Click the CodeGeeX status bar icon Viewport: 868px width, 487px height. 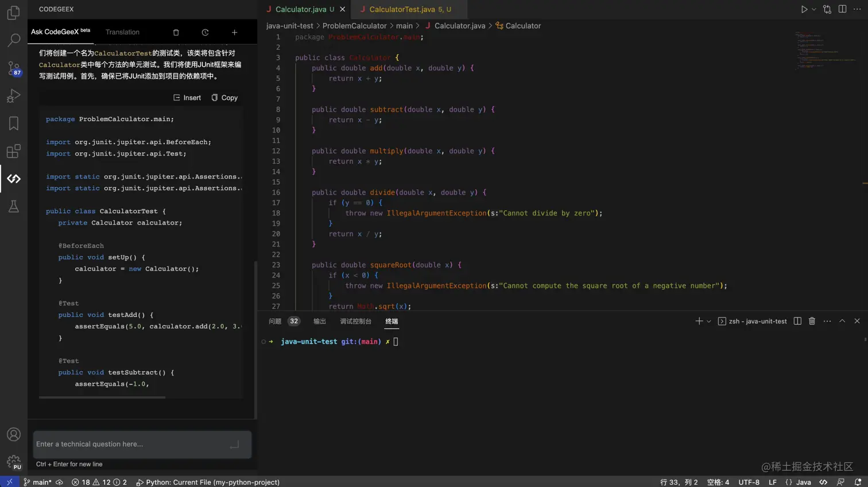click(x=823, y=482)
